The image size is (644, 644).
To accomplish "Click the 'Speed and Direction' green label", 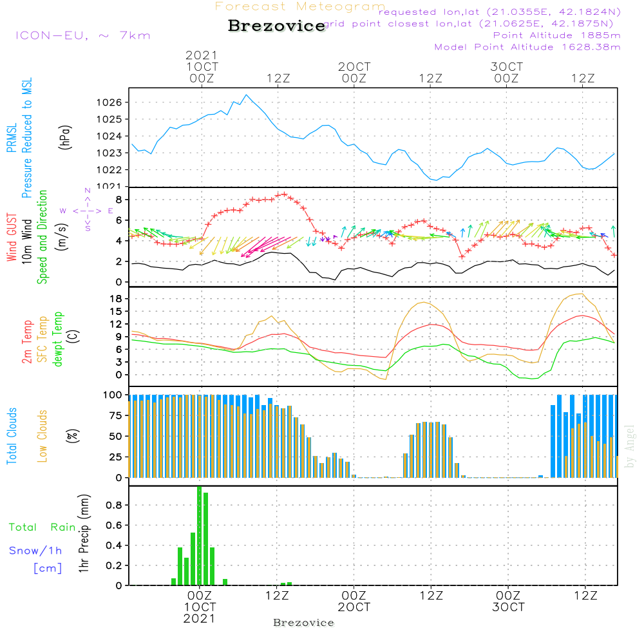I will (43, 237).
